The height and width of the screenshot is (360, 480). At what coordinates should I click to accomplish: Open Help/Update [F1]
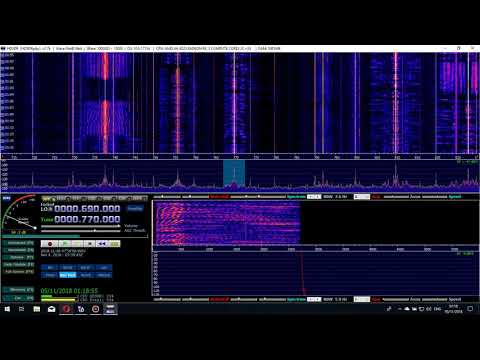19,264
